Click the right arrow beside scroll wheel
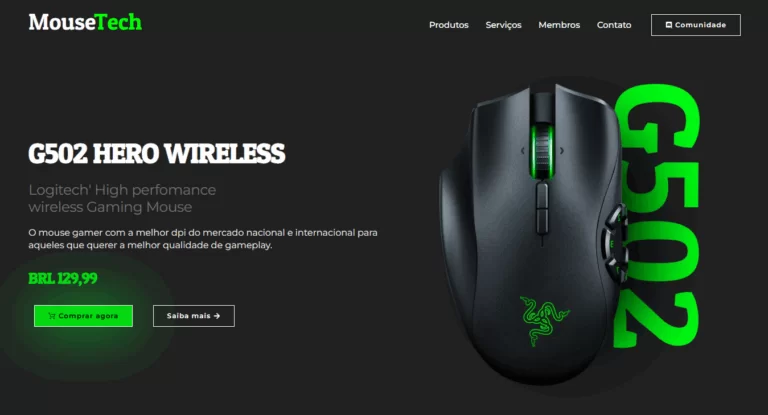The image size is (768, 415). (562, 151)
